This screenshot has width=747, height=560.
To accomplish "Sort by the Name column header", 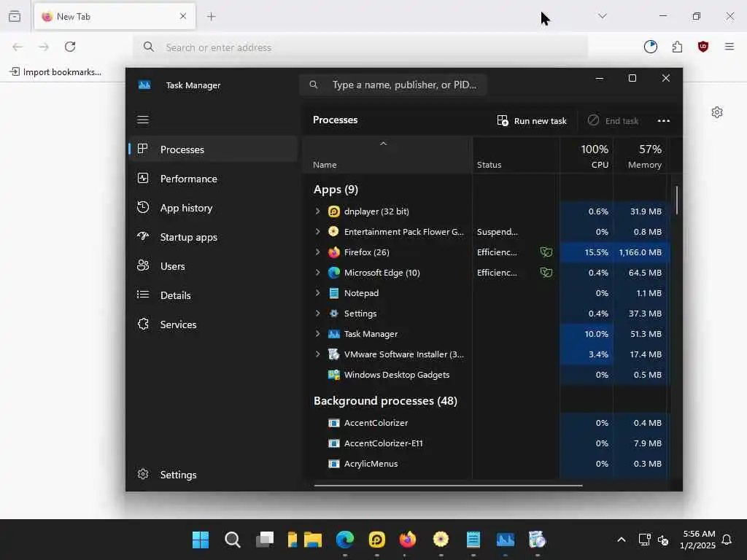I will click(x=387, y=156).
